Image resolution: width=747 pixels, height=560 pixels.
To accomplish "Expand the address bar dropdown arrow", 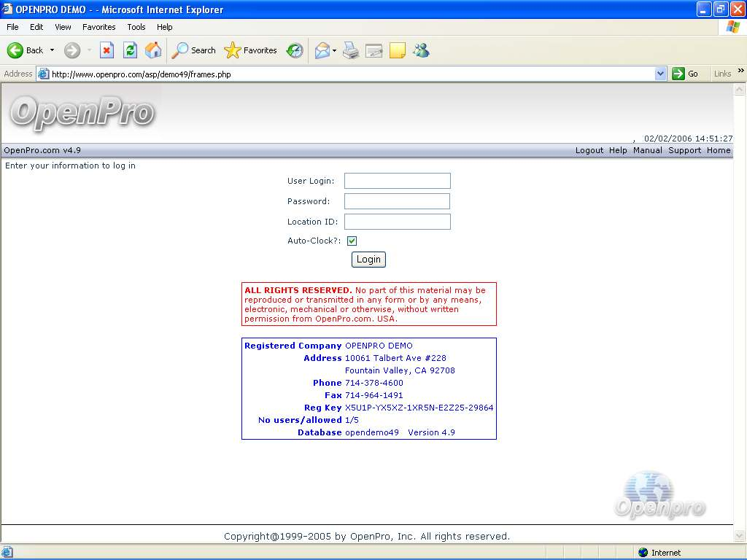I will pos(660,74).
